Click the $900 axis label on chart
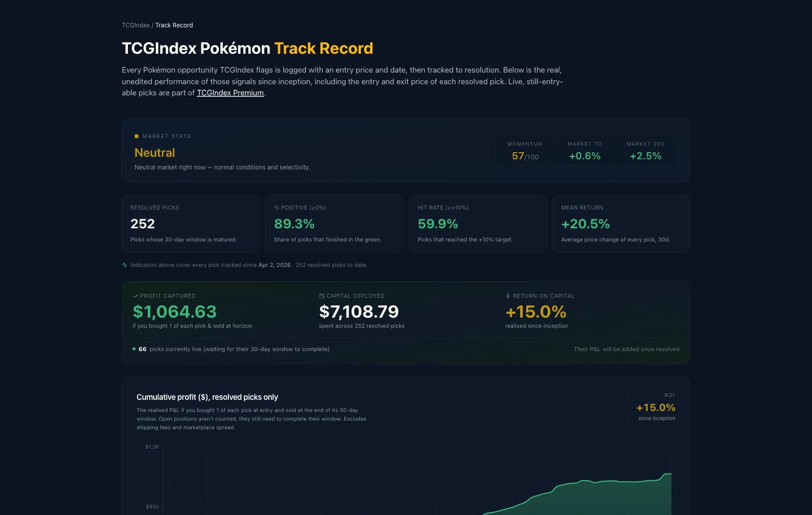The height and width of the screenshot is (515, 812). coord(152,507)
